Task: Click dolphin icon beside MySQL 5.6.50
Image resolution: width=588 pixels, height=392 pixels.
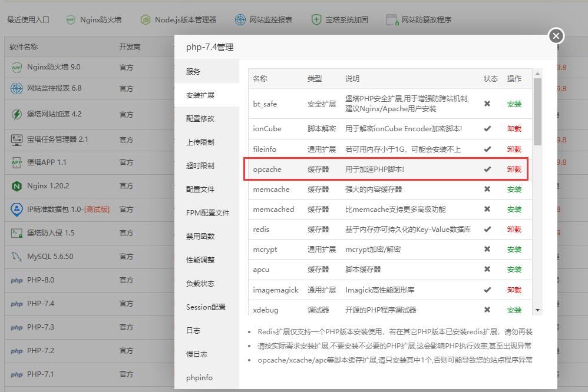Action: tap(16, 257)
